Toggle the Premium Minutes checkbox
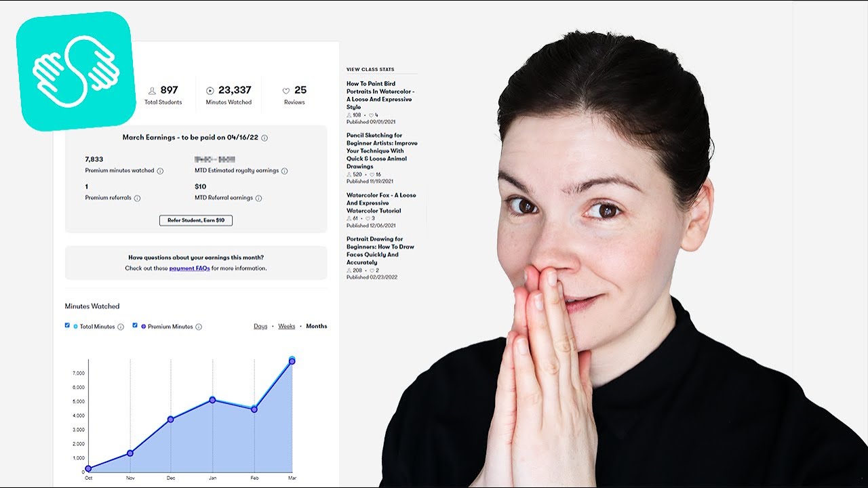Image resolution: width=868 pixels, height=488 pixels. pyautogui.click(x=135, y=325)
